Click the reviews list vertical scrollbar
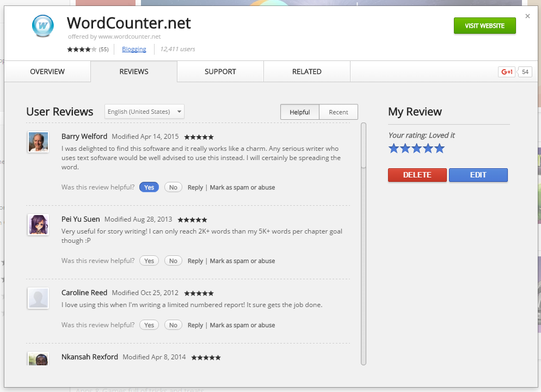This screenshot has height=392, width=541. pyautogui.click(x=364, y=243)
